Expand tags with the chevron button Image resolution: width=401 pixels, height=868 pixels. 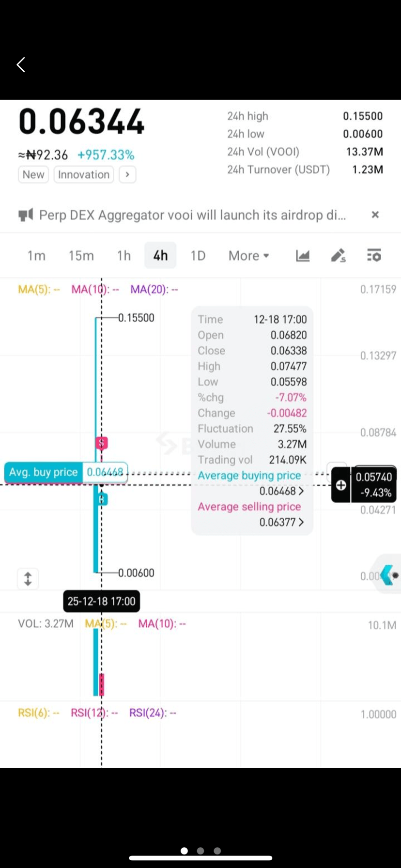pos(127,174)
